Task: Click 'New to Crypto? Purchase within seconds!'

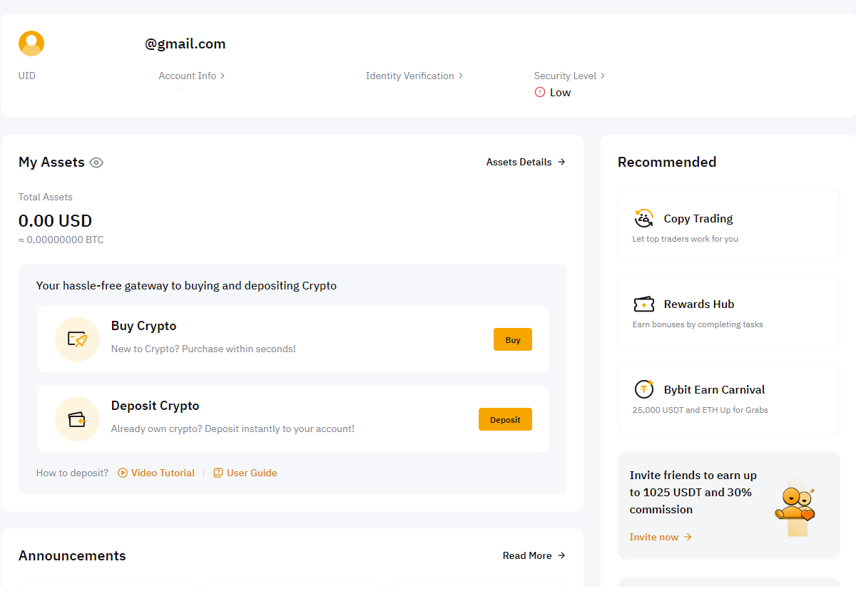Action: coord(203,349)
